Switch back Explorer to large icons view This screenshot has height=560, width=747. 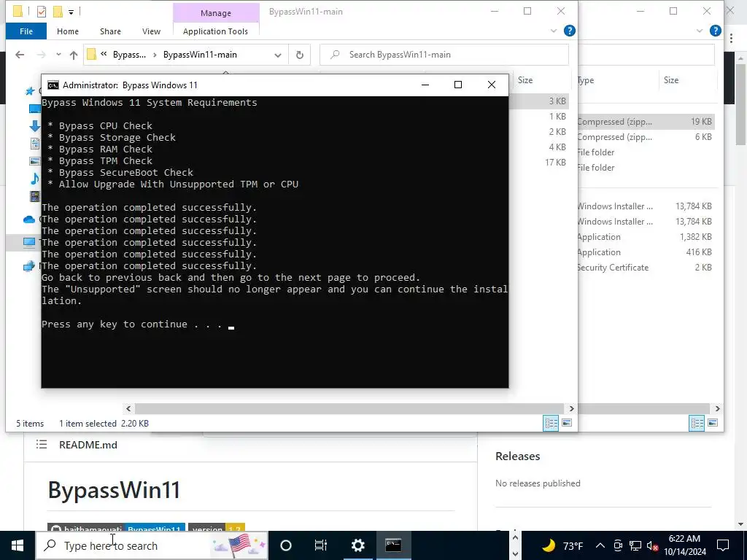(x=712, y=423)
